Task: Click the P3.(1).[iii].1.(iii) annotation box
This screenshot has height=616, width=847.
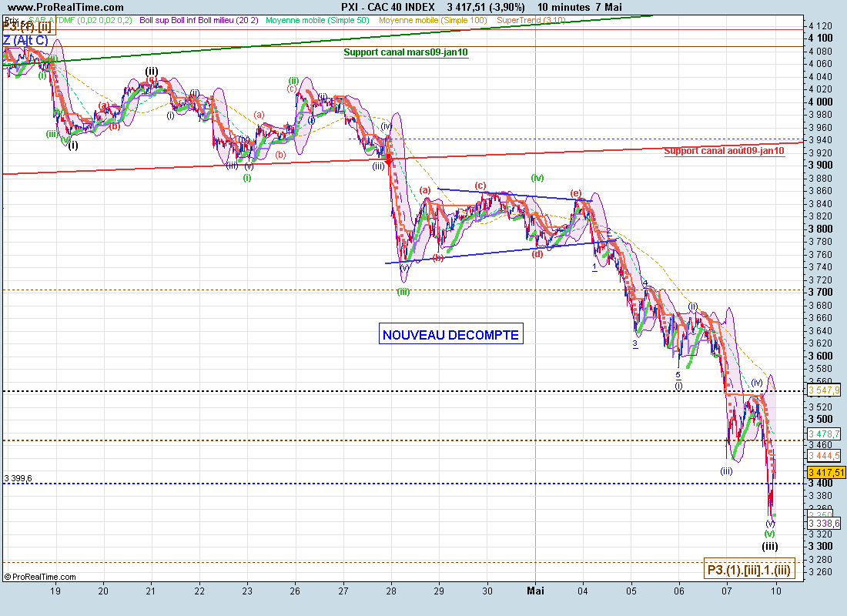Action: [x=749, y=570]
